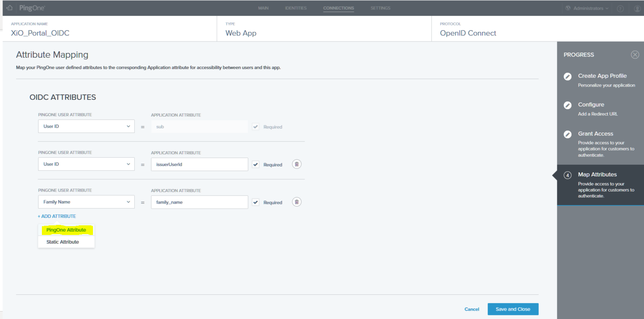Uncheck Required for issuerUserId
Screen dimensions: 644x319
255,164
